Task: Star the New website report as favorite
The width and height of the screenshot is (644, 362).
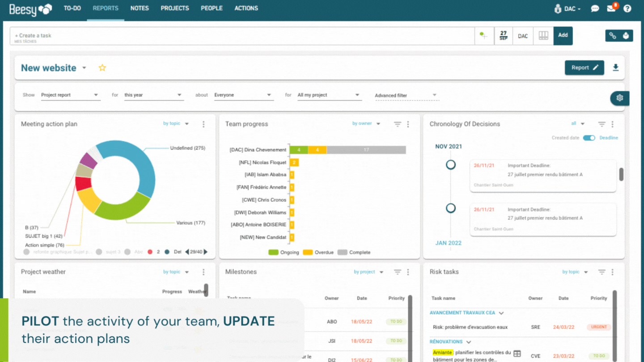Action: [102, 68]
